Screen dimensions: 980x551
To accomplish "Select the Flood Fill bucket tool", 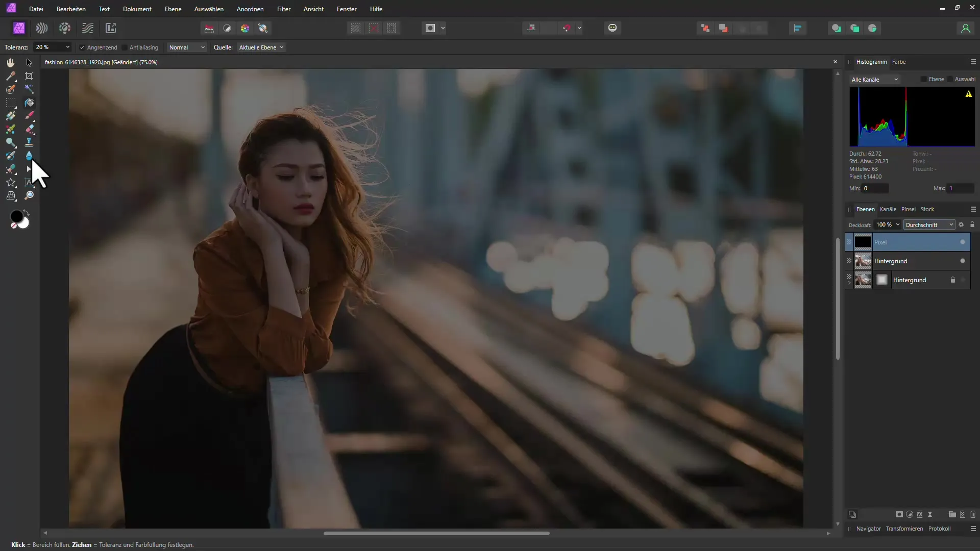I will [x=29, y=103].
